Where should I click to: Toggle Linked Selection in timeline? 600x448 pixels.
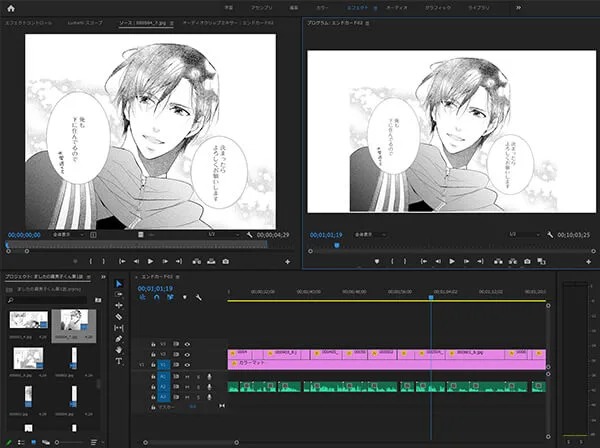(x=170, y=297)
